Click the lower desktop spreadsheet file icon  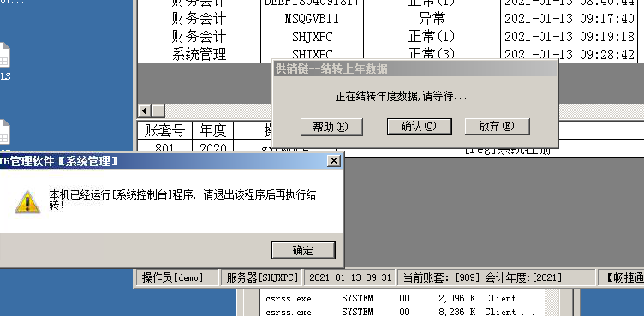pos(4,133)
